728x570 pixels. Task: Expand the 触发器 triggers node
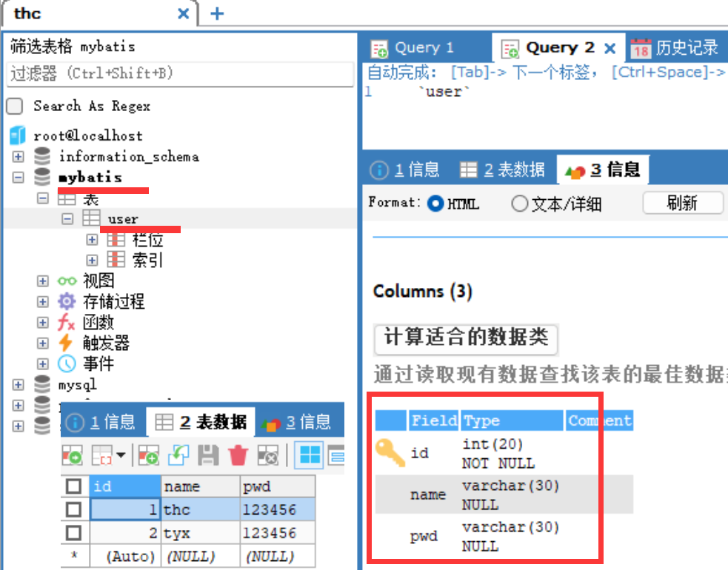(43, 343)
